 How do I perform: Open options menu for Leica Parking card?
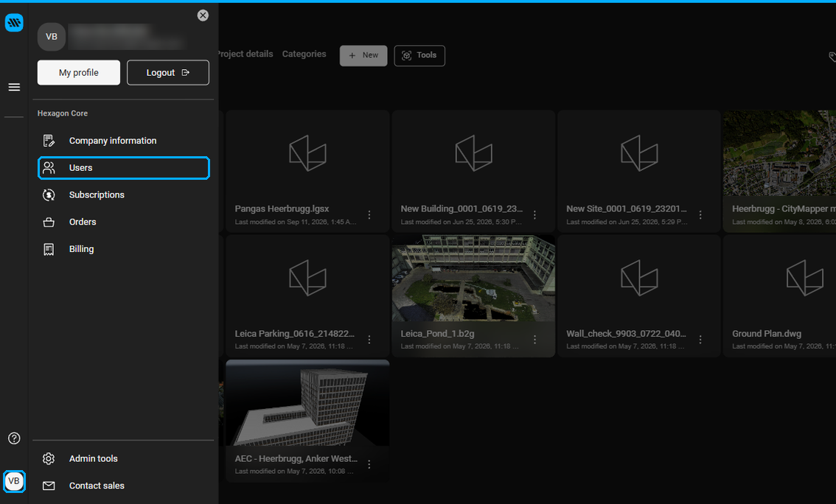369,340
